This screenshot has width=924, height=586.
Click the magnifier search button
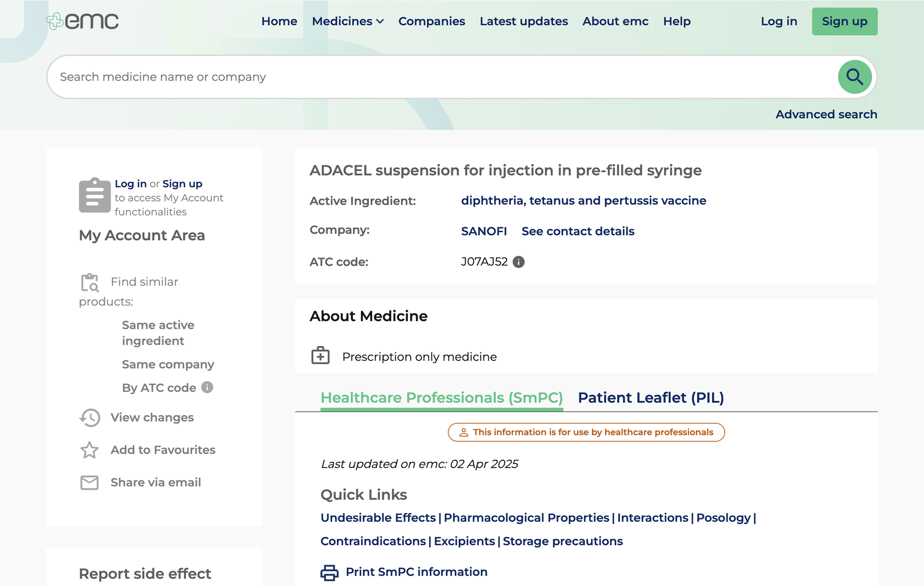[854, 77]
